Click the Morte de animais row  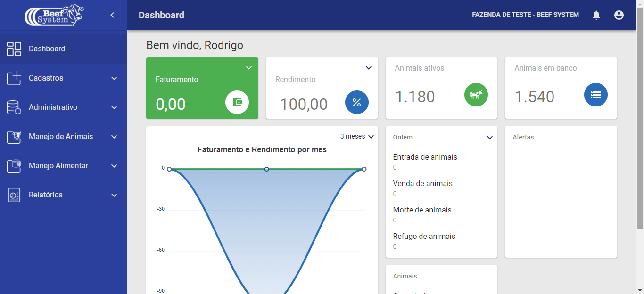441,215
